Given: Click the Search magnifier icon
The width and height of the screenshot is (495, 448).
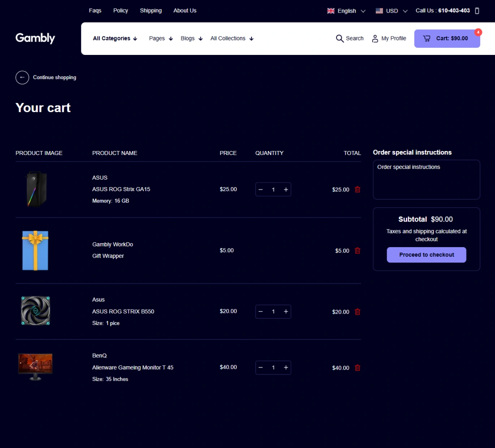Looking at the screenshot, I should [x=339, y=38].
